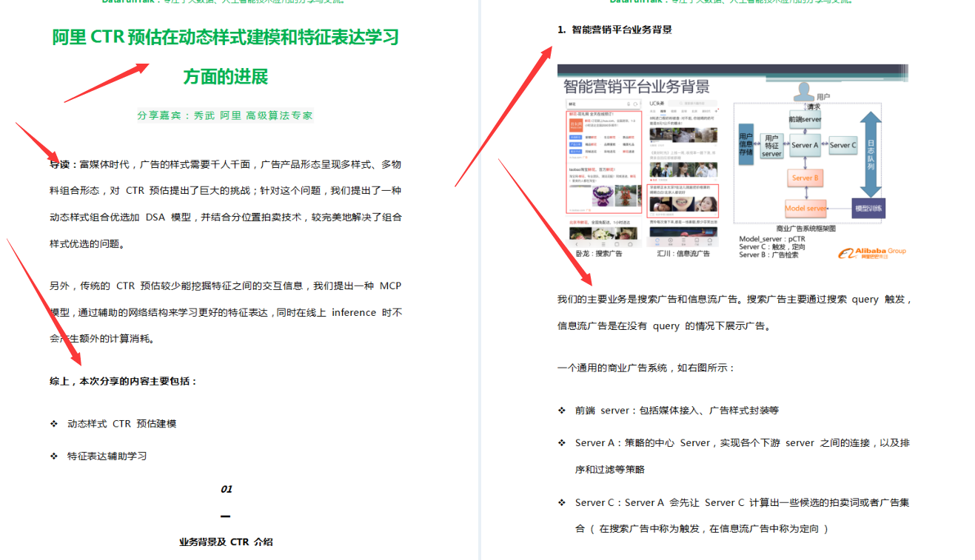The width and height of the screenshot is (975, 560).
Task: Select the Server A box in the diagram
Action: point(805,145)
